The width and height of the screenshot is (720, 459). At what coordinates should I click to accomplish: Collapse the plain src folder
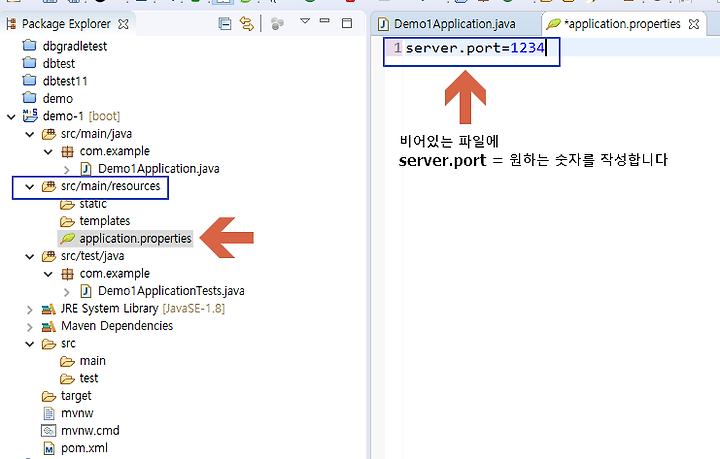[30, 344]
